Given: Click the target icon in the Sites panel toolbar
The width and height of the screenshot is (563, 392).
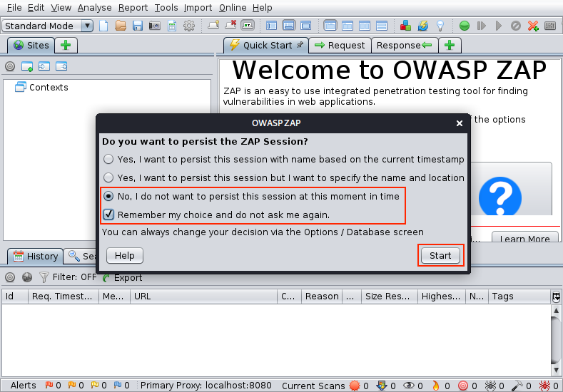Looking at the screenshot, I should (x=10, y=66).
